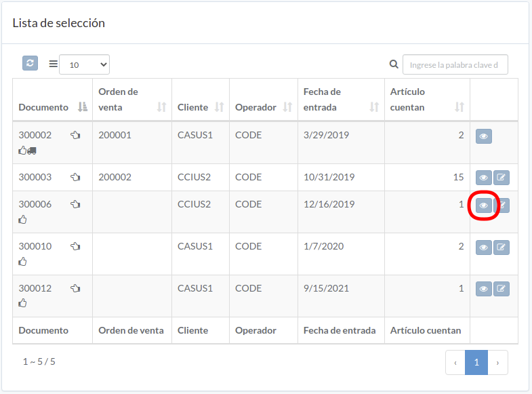This screenshot has height=394, width=532.
Task: View details of document 300003
Action: pyautogui.click(x=483, y=178)
